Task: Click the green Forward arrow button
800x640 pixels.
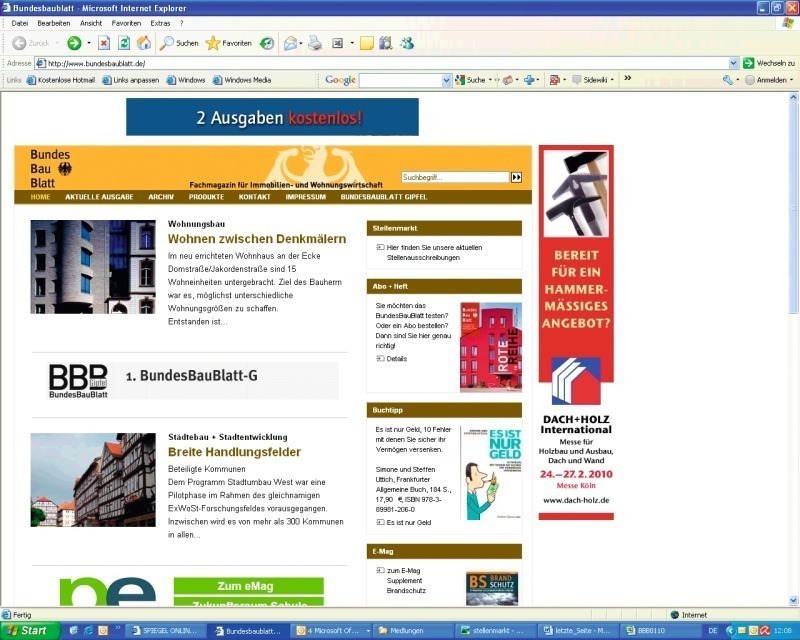Action: click(74, 43)
